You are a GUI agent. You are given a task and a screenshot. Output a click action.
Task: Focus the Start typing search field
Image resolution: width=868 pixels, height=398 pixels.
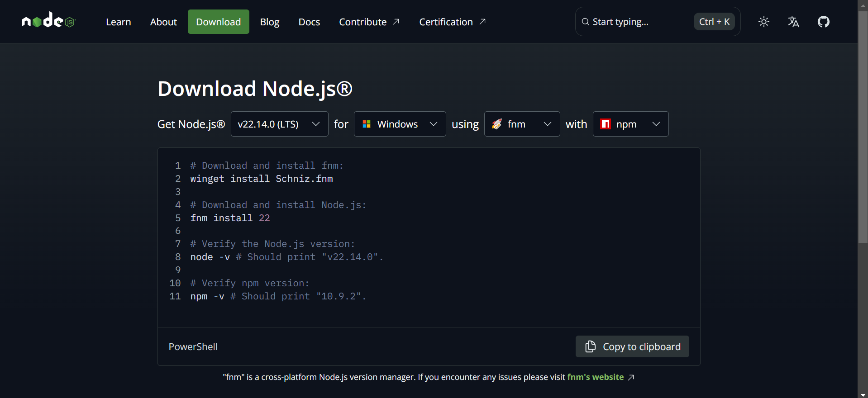tap(658, 22)
